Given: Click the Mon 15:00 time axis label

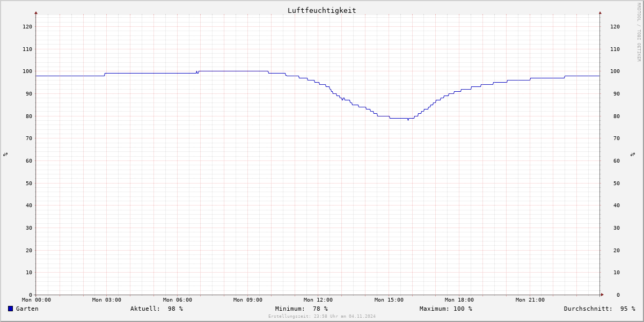Looking at the screenshot, I should [389, 300].
